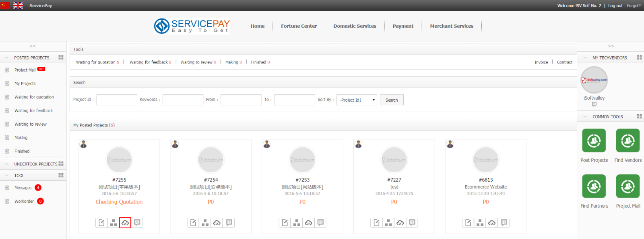Open the Payment menu
Image resolution: width=644 pixels, height=239 pixels.
point(403,26)
